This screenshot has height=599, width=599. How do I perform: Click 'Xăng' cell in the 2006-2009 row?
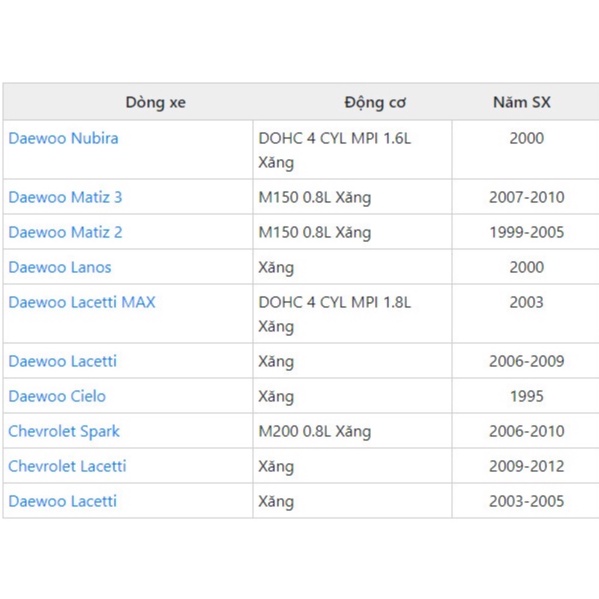point(352,361)
